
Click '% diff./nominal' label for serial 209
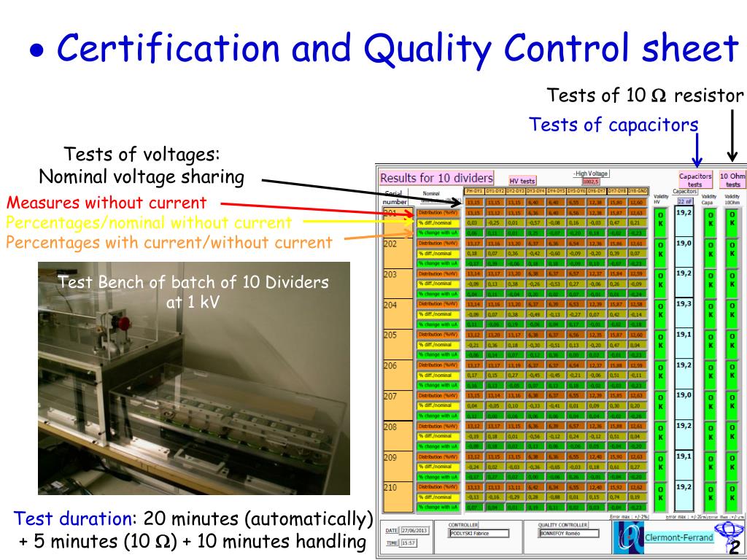tap(438, 467)
